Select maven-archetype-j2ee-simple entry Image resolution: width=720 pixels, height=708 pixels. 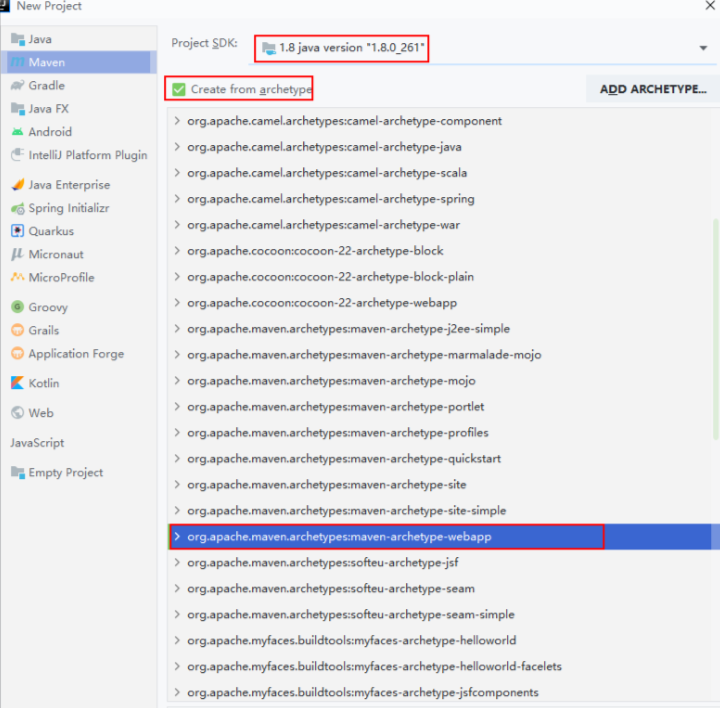coord(348,329)
